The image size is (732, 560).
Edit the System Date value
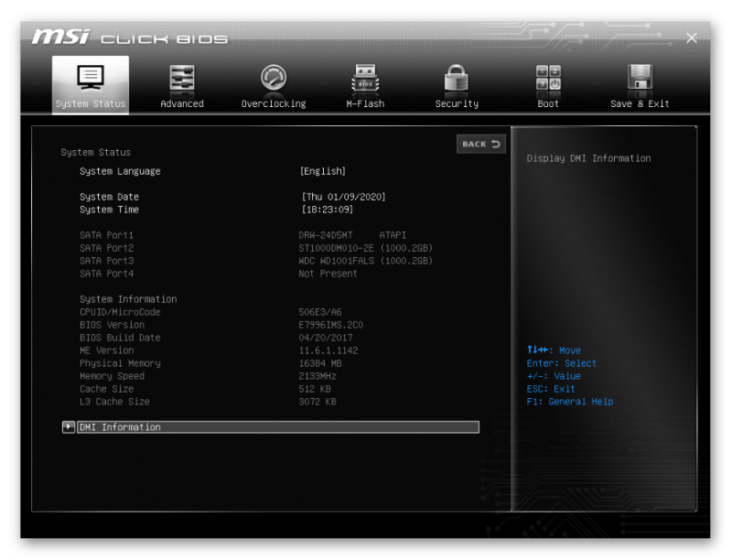coord(344,197)
